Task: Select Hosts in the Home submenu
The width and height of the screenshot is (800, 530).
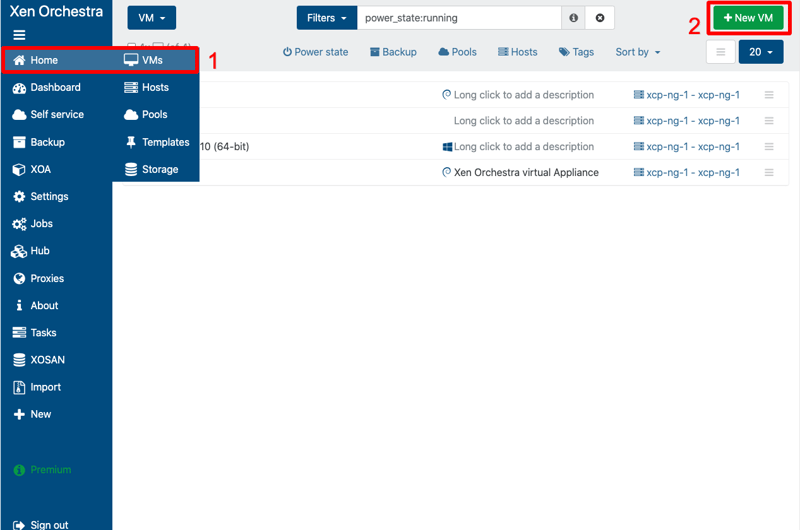Action: (x=154, y=87)
